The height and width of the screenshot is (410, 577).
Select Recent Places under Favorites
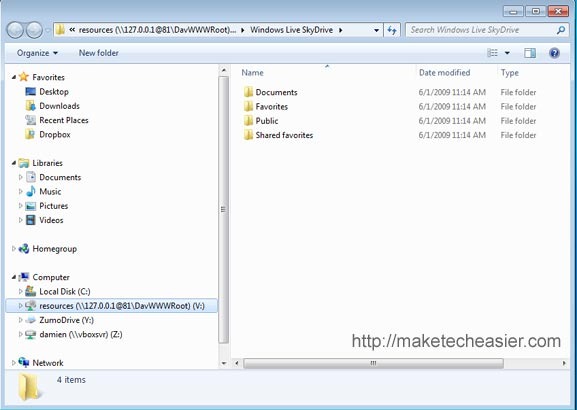[x=64, y=120]
